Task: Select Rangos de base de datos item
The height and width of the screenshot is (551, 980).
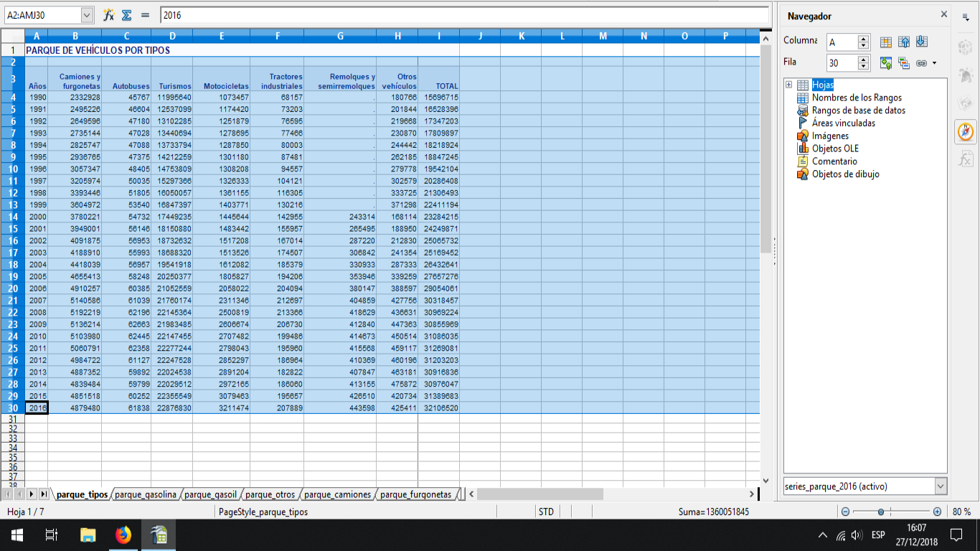Action: (x=858, y=110)
